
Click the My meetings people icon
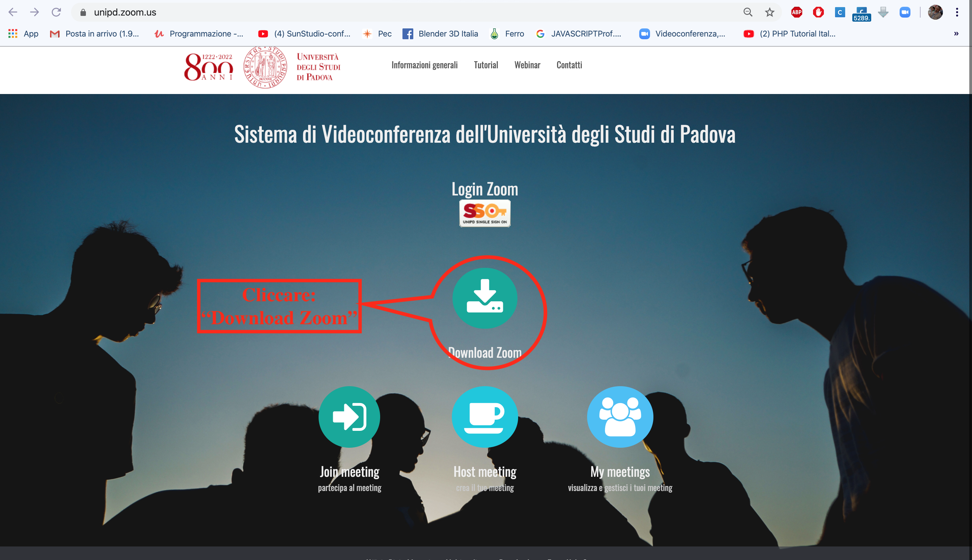point(620,417)
